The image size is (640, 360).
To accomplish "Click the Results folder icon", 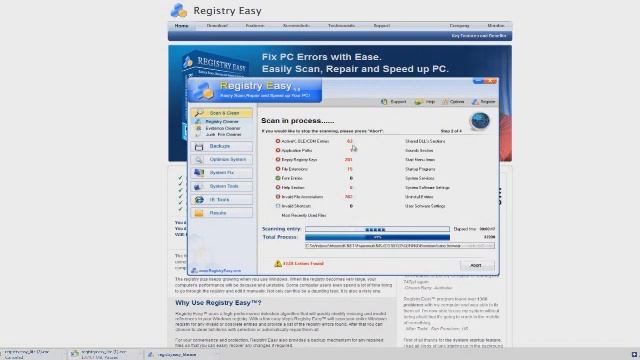I will pos(199,213).
